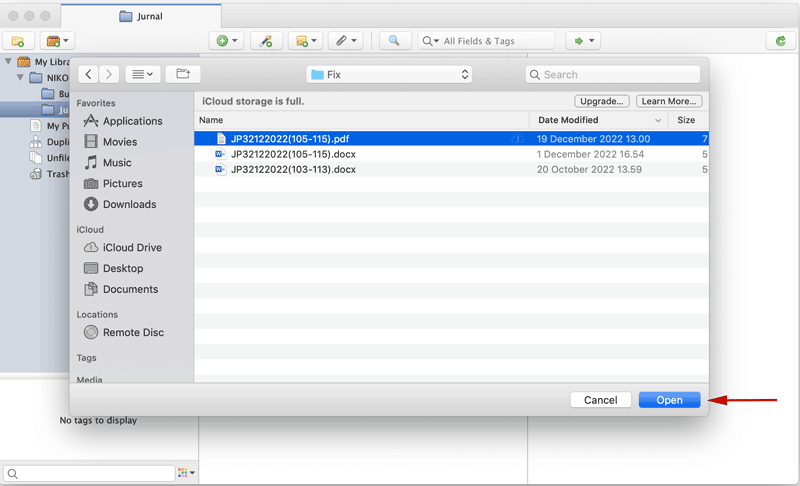This screenshot has width=800, height=486.
Task: Click the iCloud download icon on pdf row
Action: click(517, 139)
